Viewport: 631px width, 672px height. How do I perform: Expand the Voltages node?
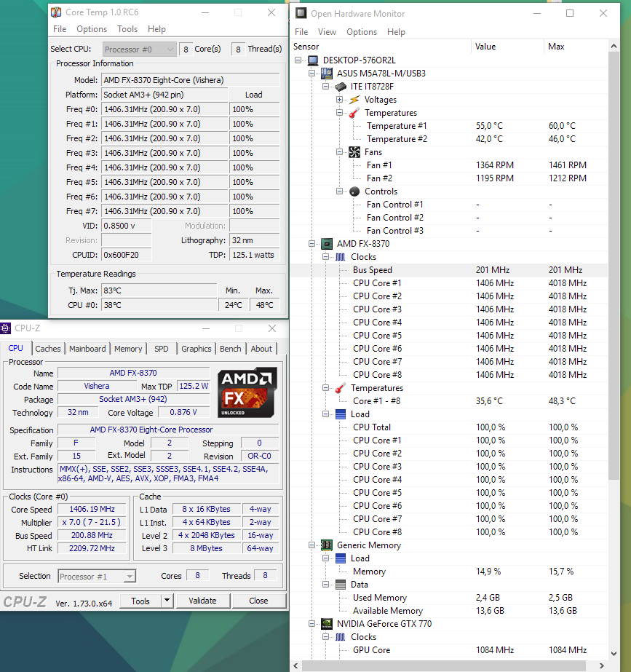point(339,100)
